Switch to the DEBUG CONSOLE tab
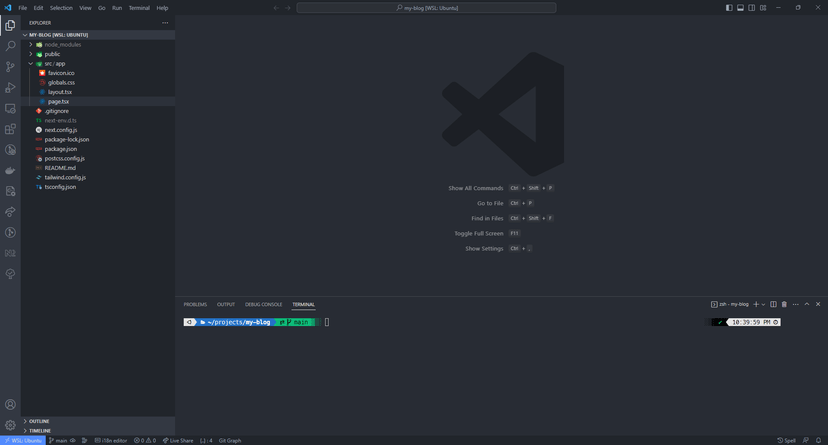 click(264, 305)
